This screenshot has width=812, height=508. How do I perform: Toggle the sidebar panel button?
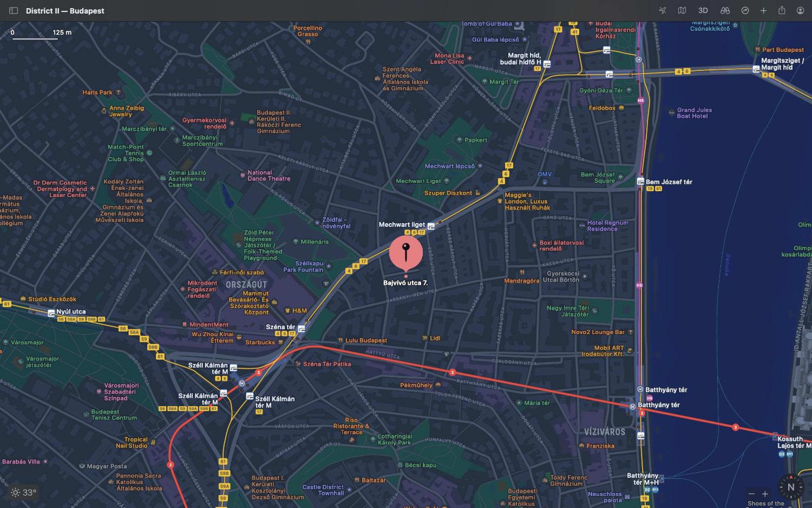(x=14, y=11)
